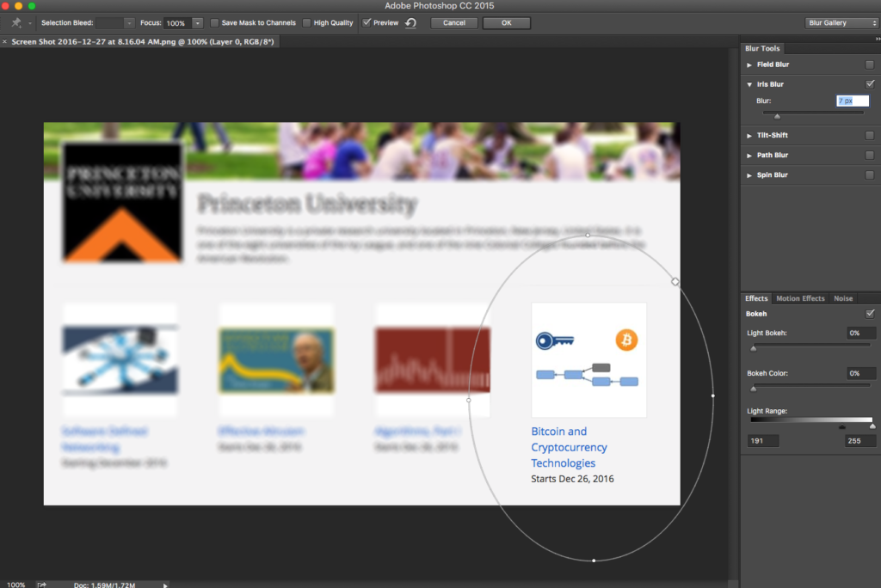881x588 pixels.
Task: Switch to the Effects tab
Action: click(756, 298)
